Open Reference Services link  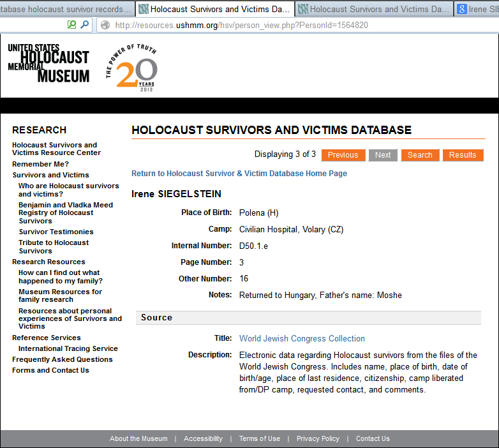[x=47, y=338]
